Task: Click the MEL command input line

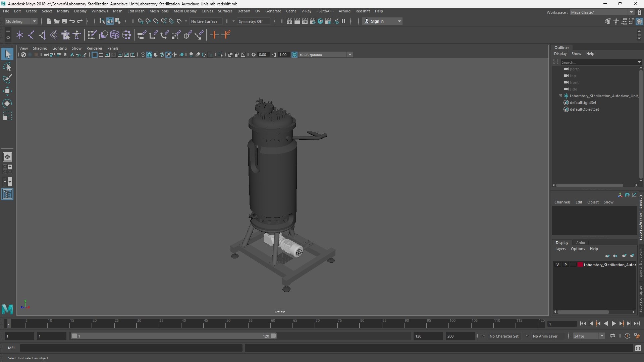Action: click(131, 348)
